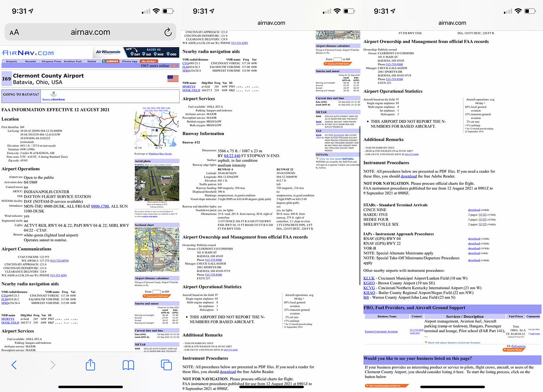Open the AA reader text size menu
The height and width of the screenshot is (392, 543).
14,33
